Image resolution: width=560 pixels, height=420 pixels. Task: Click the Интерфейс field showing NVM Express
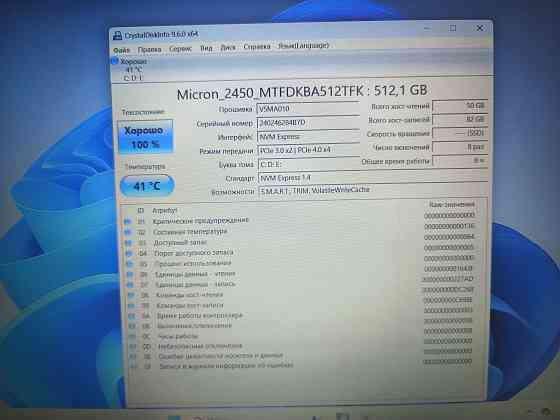coord(308,136)
